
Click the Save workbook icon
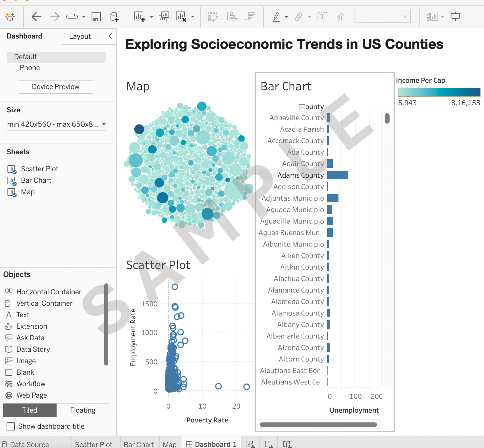tap(96, 17)
